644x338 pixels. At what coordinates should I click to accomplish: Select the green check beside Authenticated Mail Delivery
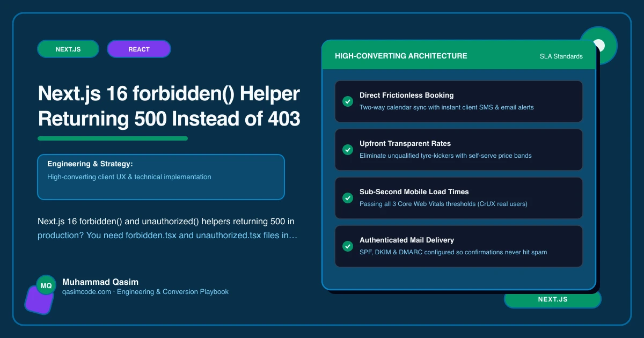[x=347, y=246]
